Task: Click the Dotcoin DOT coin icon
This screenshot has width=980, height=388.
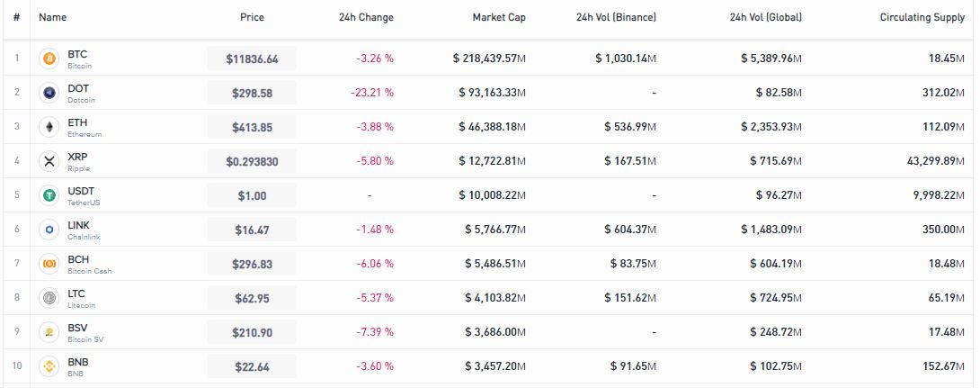Action: coord(49,94)
